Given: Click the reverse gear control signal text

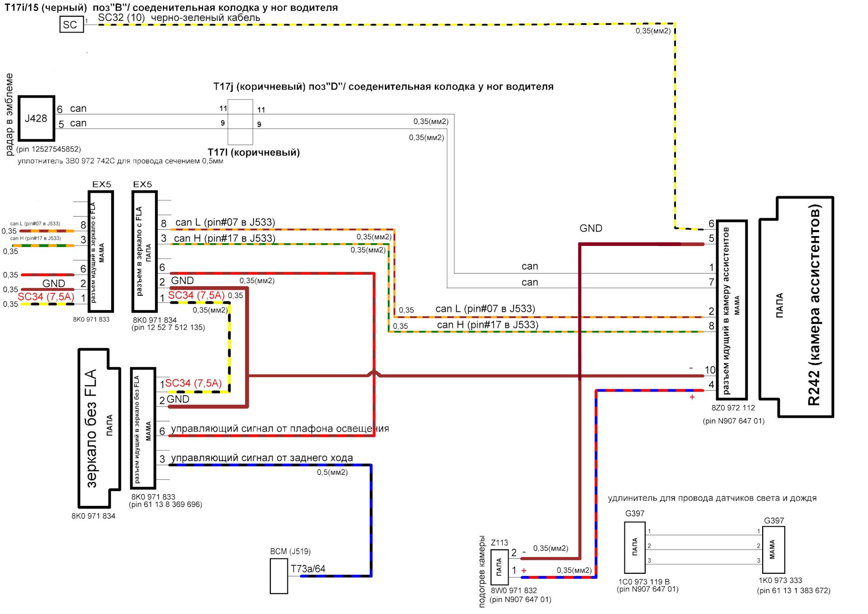Looking at the screenshot, I should (x=262, y=458).
